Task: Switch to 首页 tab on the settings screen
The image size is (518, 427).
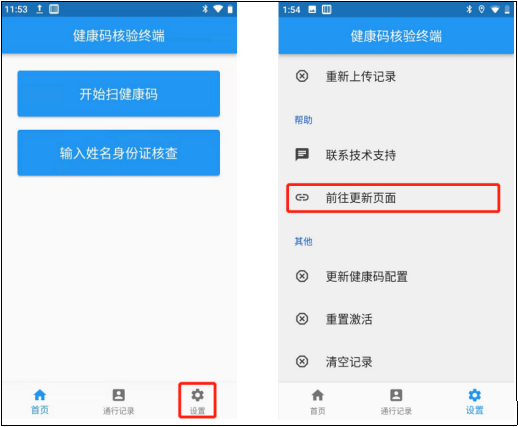Action: (317, 401)
